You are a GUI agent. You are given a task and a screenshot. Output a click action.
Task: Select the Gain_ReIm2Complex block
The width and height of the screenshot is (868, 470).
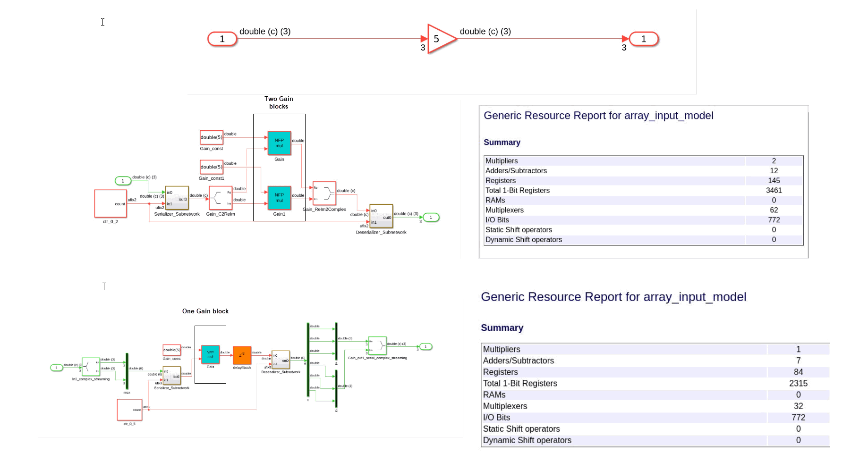click(x=324, y=193)
